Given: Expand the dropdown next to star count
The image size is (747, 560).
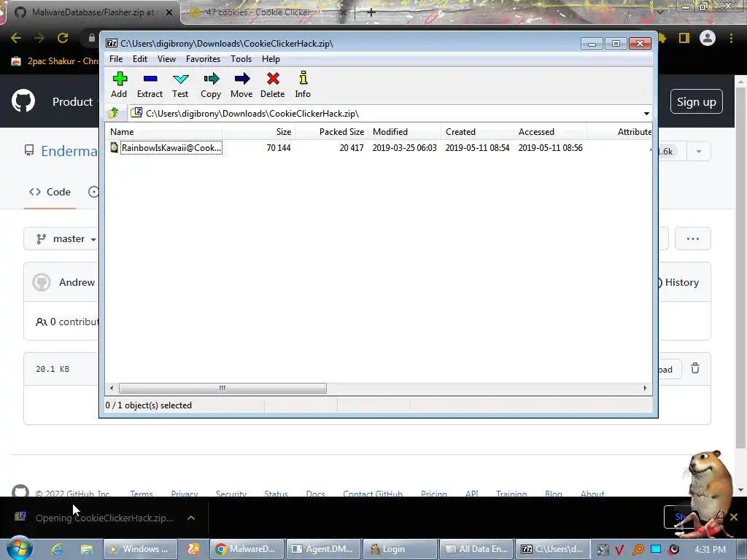Looking at the screenshot, I should pyautogui.click(x=698, y=152).
